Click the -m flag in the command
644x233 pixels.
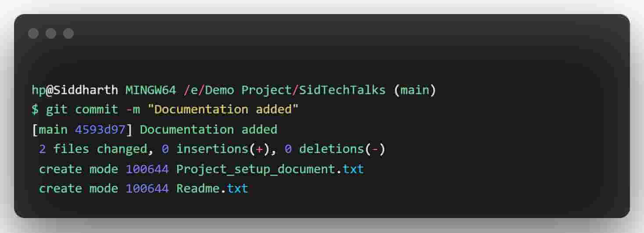click(x=133, y=110)
